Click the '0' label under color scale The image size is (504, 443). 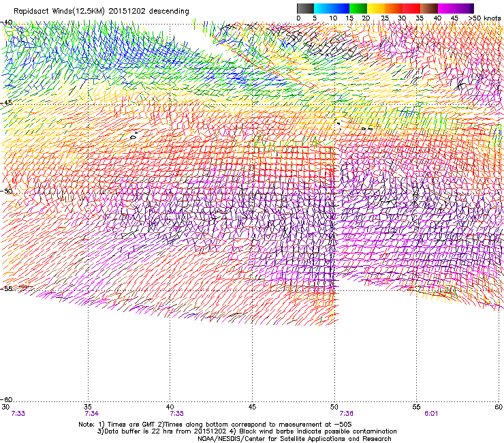pos(298,18)
